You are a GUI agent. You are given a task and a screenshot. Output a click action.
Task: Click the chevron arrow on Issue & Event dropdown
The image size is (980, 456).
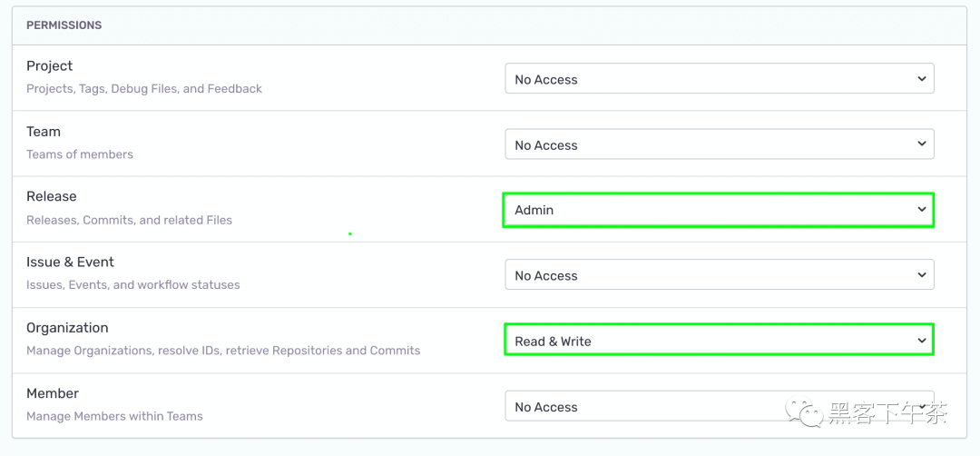click(x=921, y=275)
